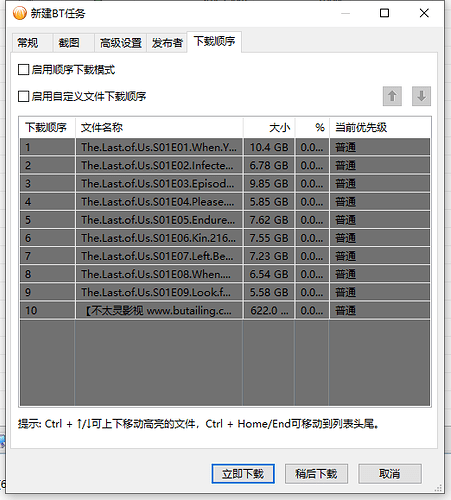Click the 当前优先级 column header
This screenshot has width=451, height=500.
point(380,127)
